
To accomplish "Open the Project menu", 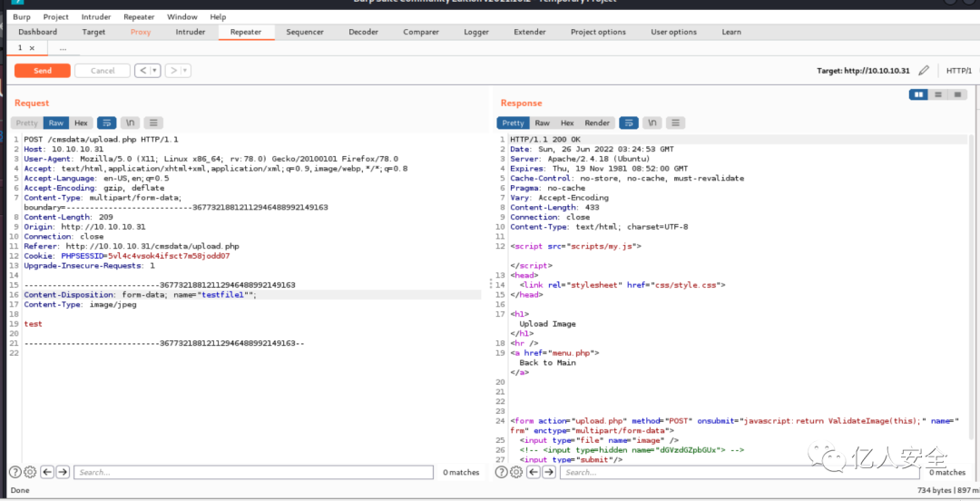I will [x=56, y=17].
